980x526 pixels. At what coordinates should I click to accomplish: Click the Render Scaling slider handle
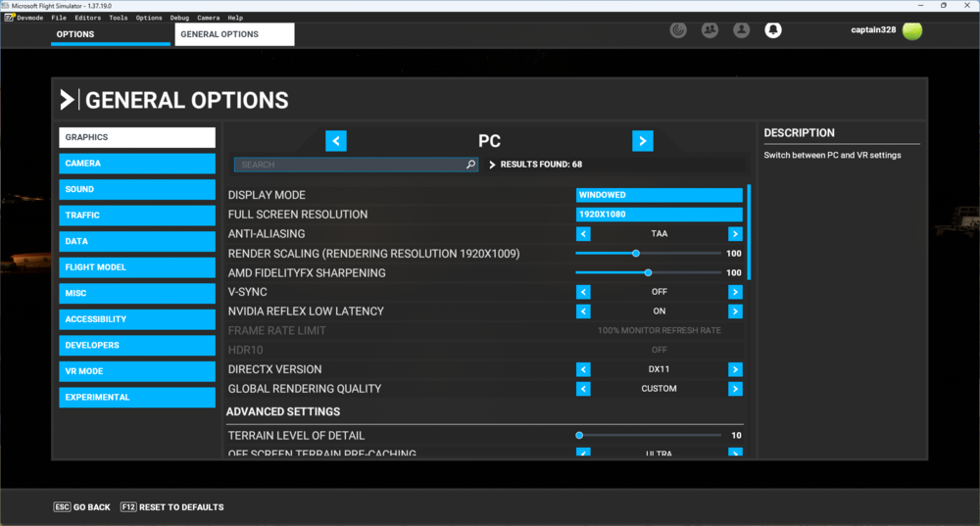pos(636,254)
